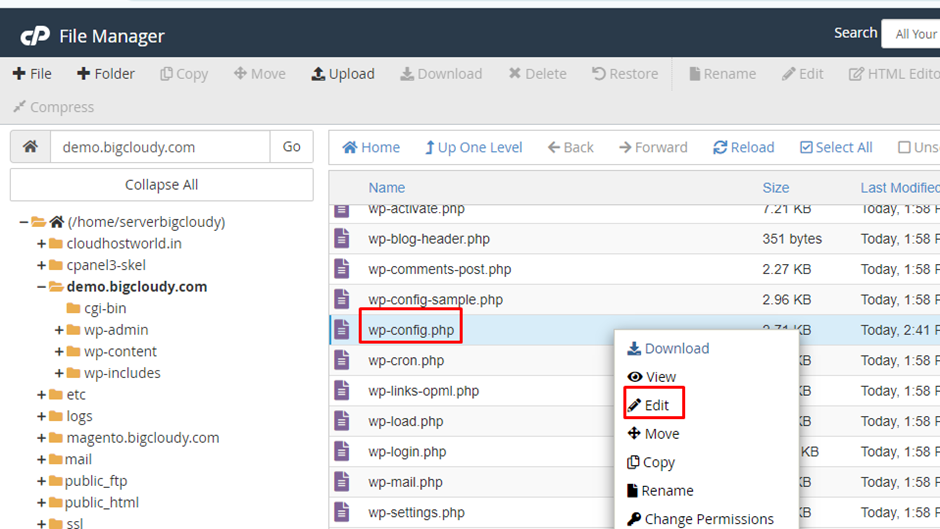Image resolution: width=940 pixels, height=529 pixels.
Task: Expand the magento.bigcloudy.com folder
Action: tap(41, 438)
